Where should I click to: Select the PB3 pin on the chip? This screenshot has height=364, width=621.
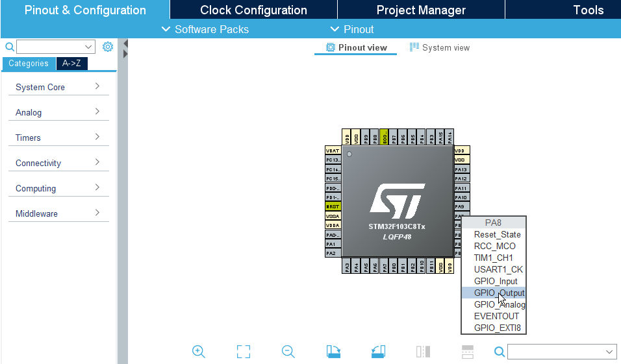[x=431, y=138]
